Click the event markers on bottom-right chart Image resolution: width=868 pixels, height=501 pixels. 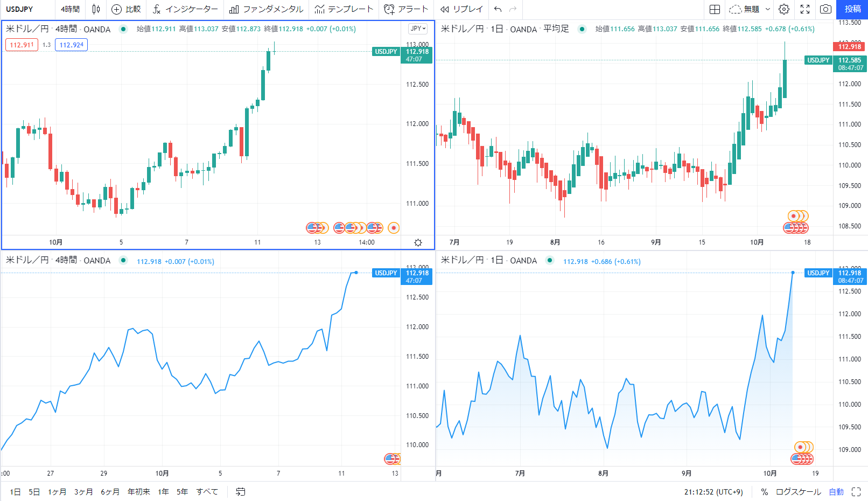point(801,453)
